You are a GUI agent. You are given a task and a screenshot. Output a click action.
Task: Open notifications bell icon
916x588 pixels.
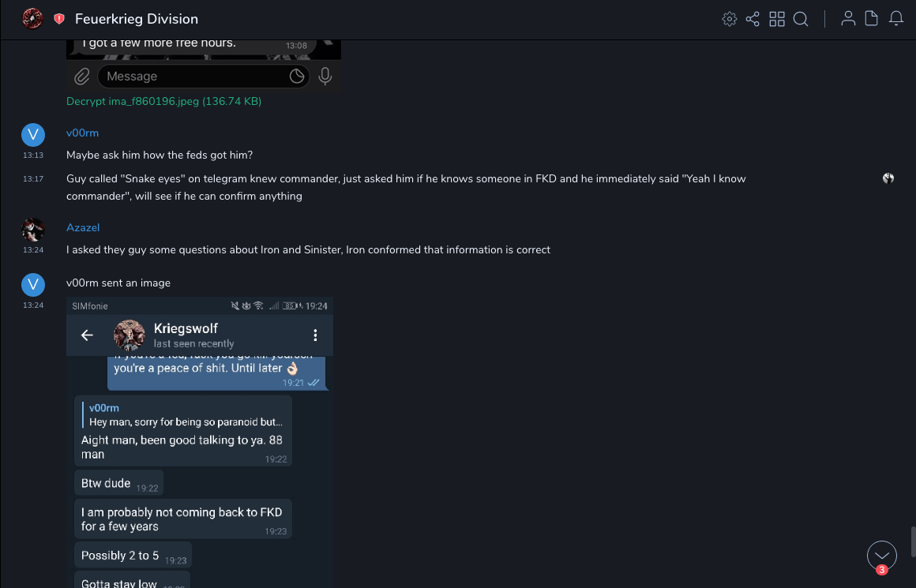[896, 19]
